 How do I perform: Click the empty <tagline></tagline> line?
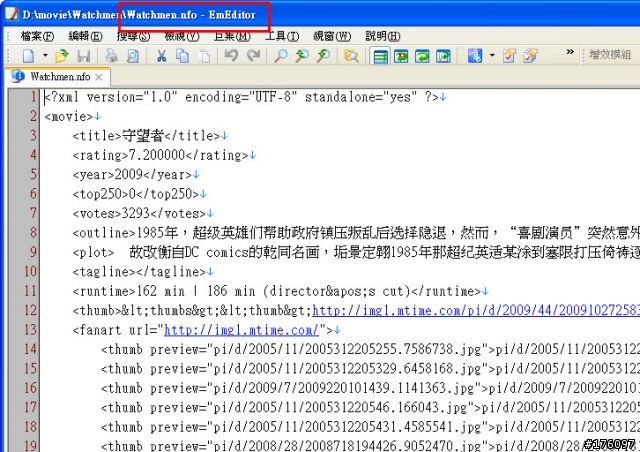click(139, 272)
